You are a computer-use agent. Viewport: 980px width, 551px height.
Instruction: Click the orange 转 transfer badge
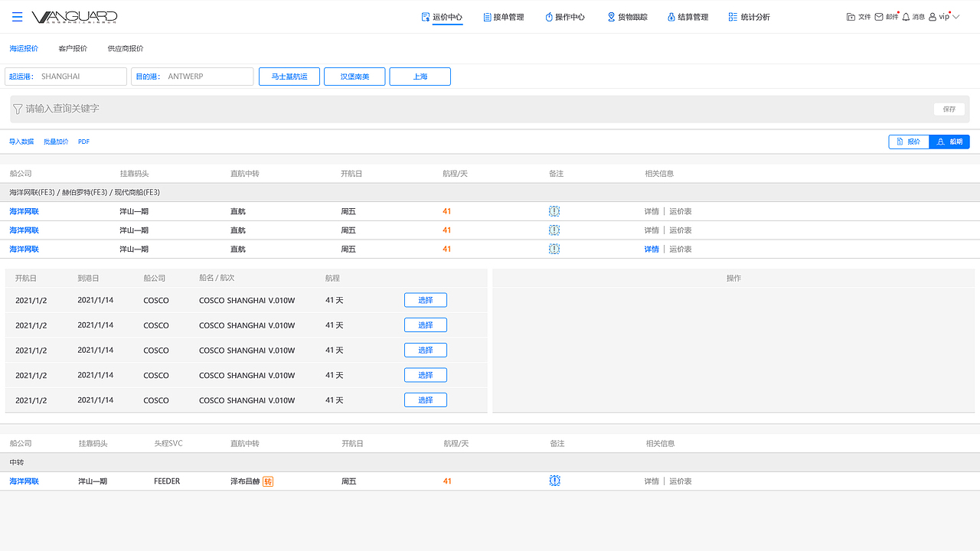pyautogui.click(x=268, y=481)
